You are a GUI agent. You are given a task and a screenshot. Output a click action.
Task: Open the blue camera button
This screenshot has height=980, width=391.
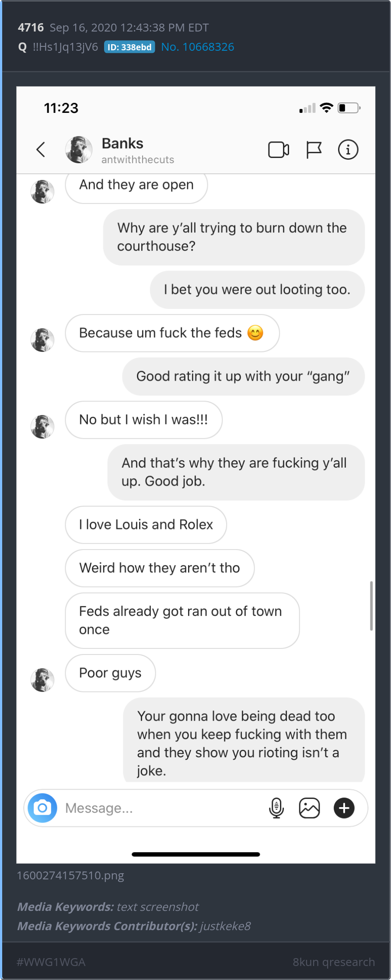click(42, 808)
